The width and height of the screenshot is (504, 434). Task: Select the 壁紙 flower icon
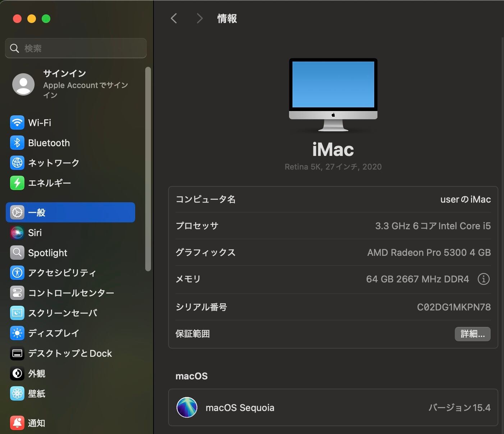point(17,394)
